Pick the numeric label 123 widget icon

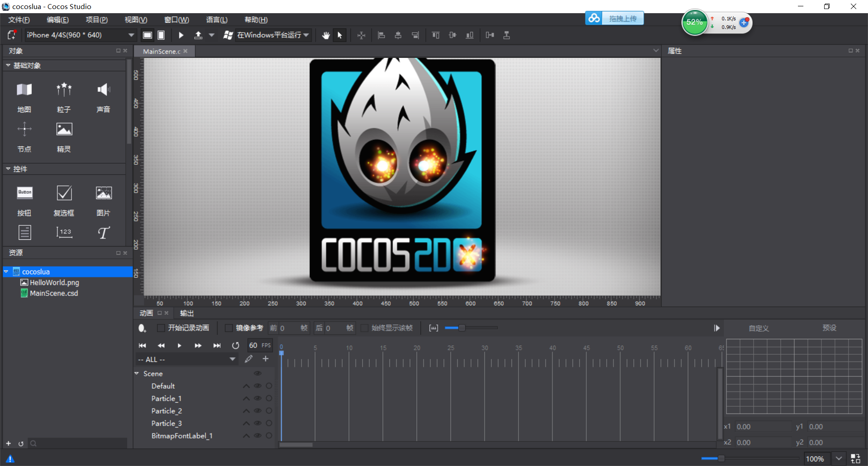point(64,232)
